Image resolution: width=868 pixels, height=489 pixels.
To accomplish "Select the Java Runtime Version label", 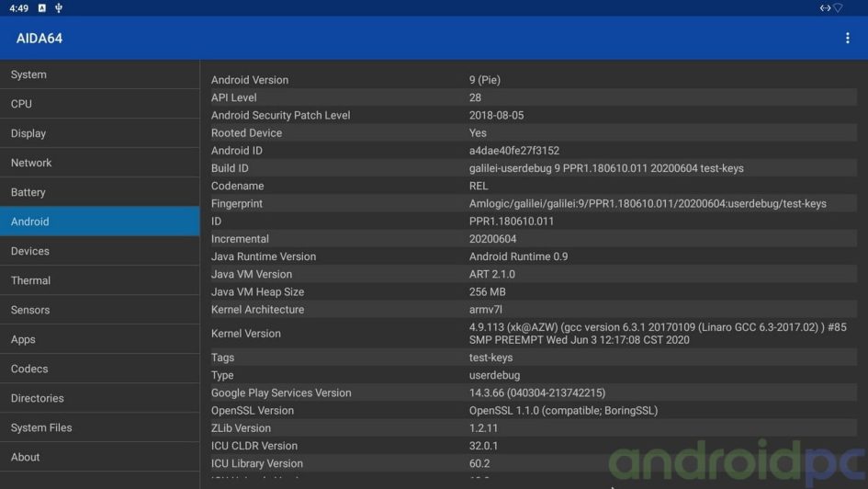I will click(264, 257).
